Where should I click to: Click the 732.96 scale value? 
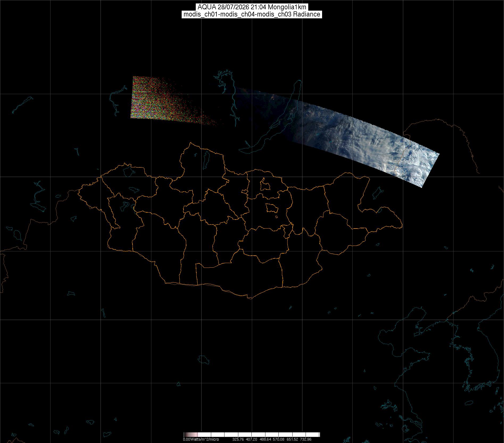point(306,439)
